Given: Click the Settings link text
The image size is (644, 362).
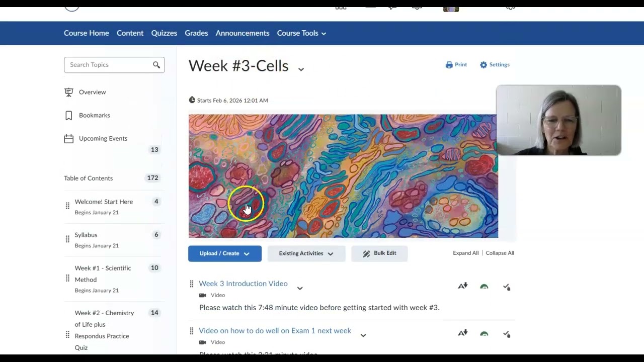Looking at the screenshot, I should [x=500, y=65].
